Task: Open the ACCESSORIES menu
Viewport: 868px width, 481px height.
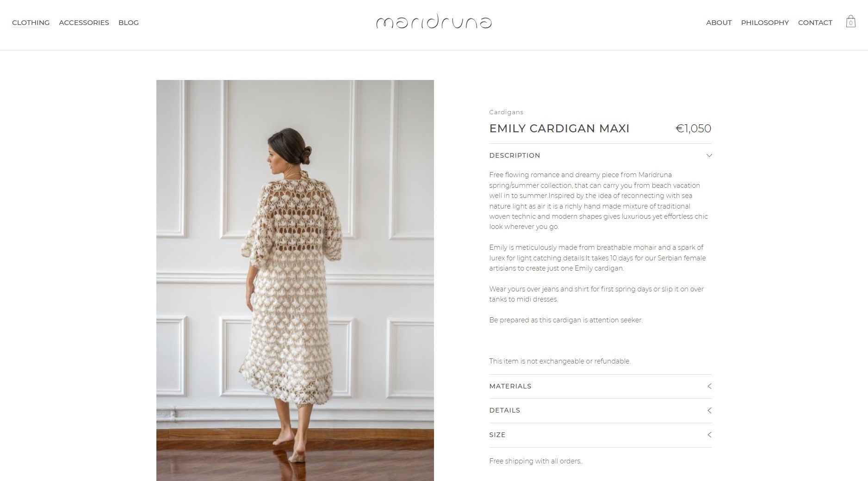Action: [84, 23]
